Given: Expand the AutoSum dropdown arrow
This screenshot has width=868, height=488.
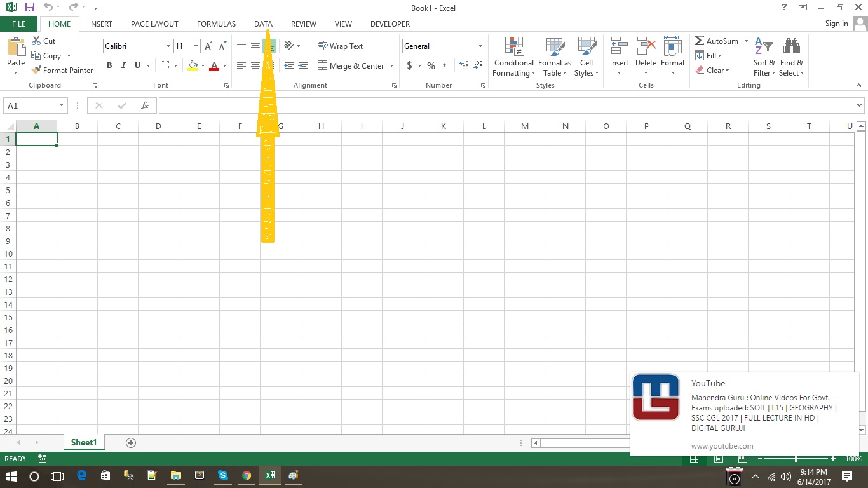Looking at the screenshot, I should coord(746,41).
